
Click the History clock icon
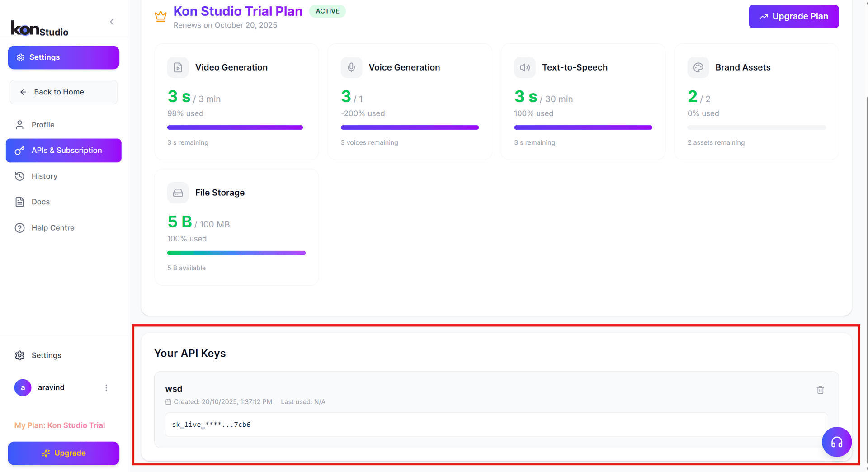point(19,176)
